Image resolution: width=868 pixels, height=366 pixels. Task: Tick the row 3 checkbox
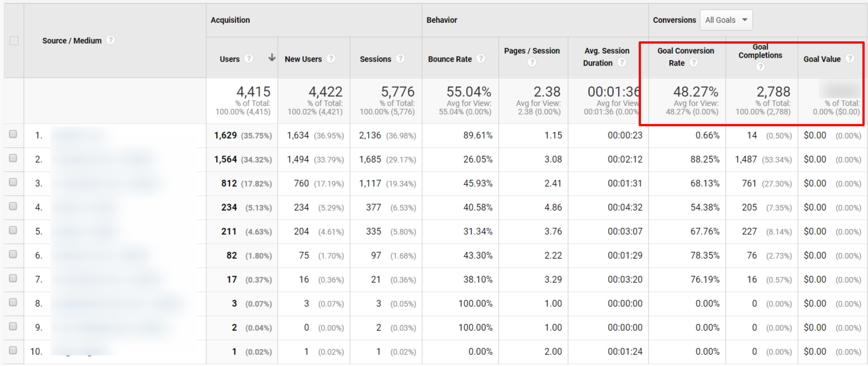pos(13,182)
